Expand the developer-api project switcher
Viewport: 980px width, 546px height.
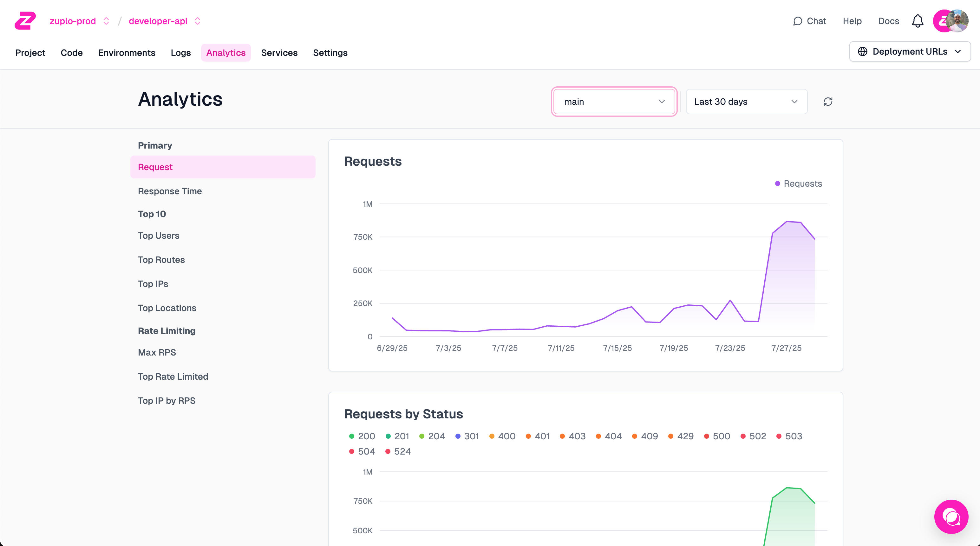point(198,21)
